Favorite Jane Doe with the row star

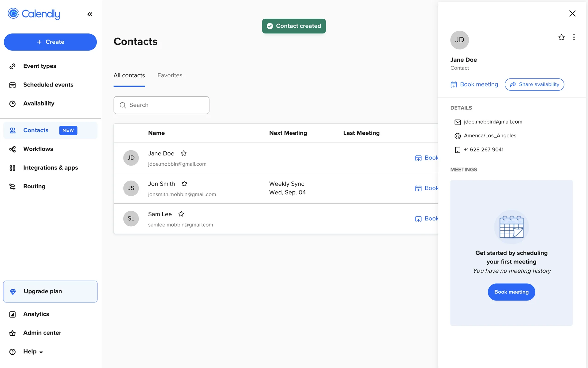183,153
